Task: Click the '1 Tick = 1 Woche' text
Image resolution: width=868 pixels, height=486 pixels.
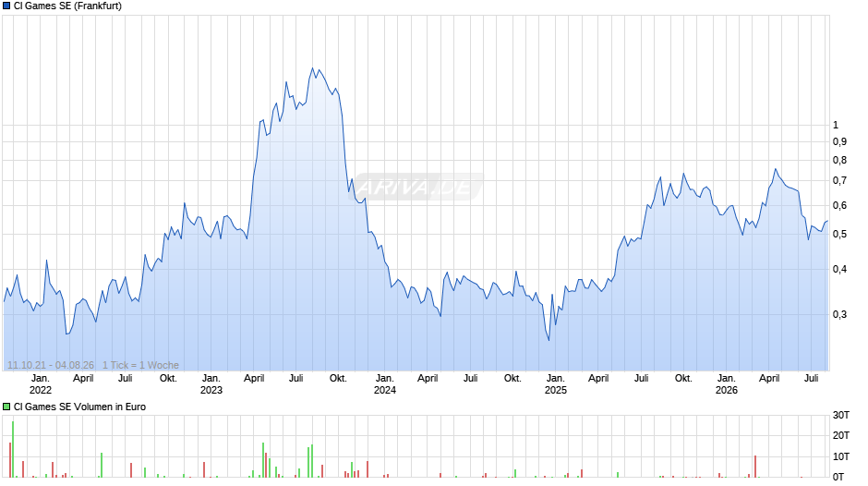Action: pos(140,365)
